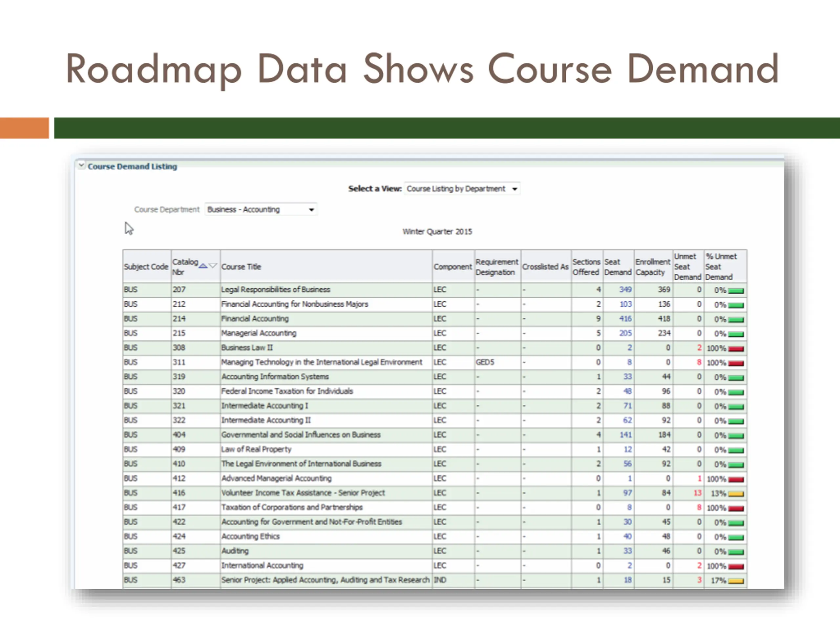This screenshot has width=840, height=630.
Task: Click the green status bar for BUS 207
Action: coord(736,291)
